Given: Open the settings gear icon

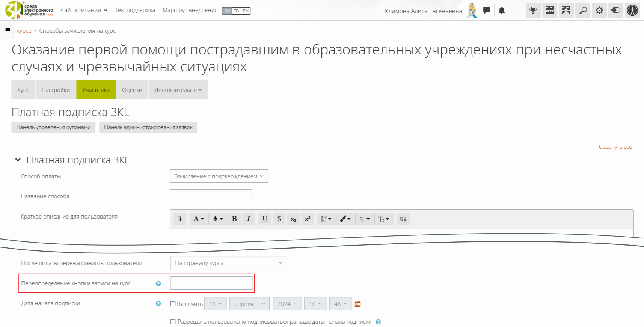Looking at the screenshot, I should (x=599, y=11).
